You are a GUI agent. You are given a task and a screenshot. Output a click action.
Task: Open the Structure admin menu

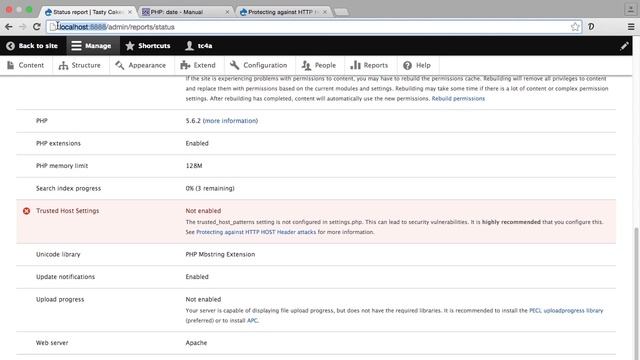(x=80, y=65)
